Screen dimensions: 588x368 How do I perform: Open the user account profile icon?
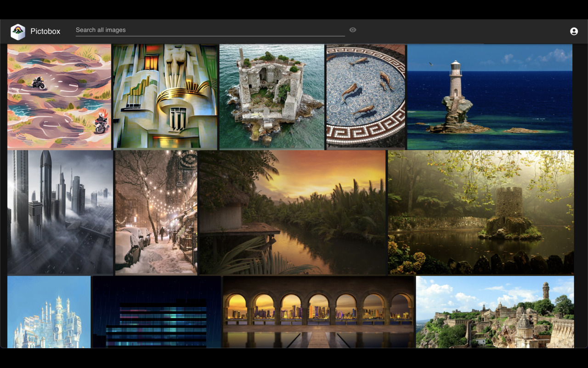pos(574,31)
